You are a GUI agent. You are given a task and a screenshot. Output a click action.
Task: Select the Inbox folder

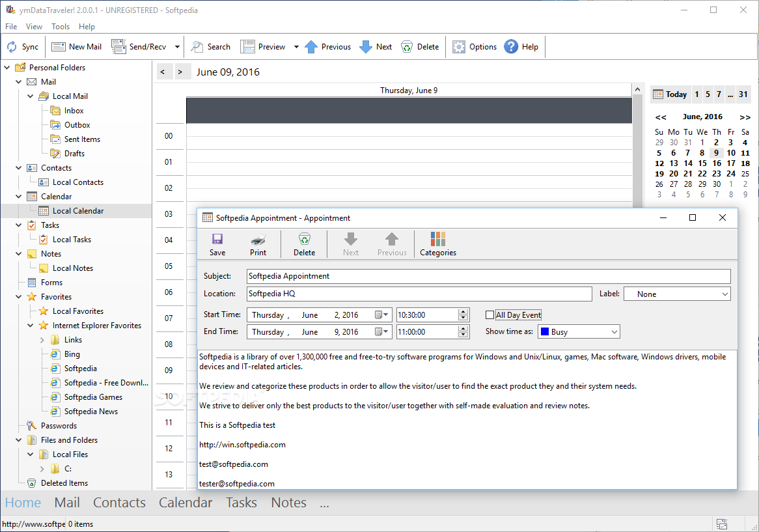(74, 111)
